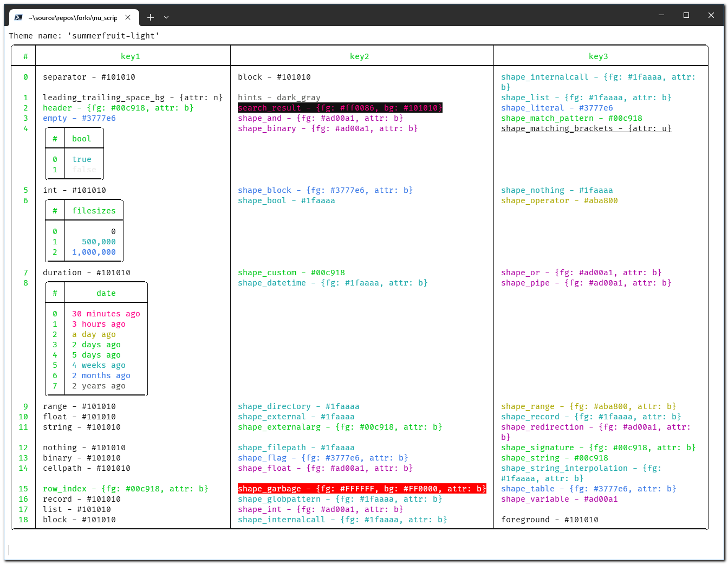Screen dimensions: 728x564
Task: Click the 'leading_trailing_space_bg' entry
Action: (x=133, y=98)
